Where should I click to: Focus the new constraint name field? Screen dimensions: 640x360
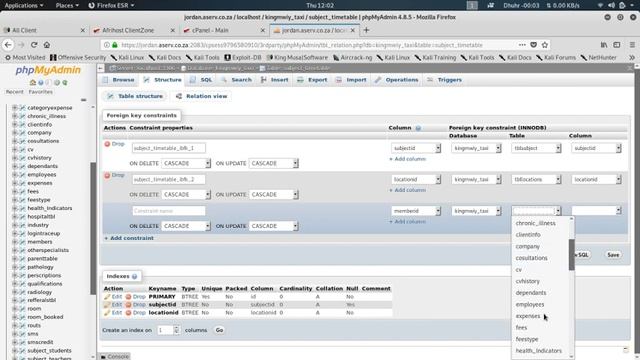pyautogui.click(x=169, y=211)
